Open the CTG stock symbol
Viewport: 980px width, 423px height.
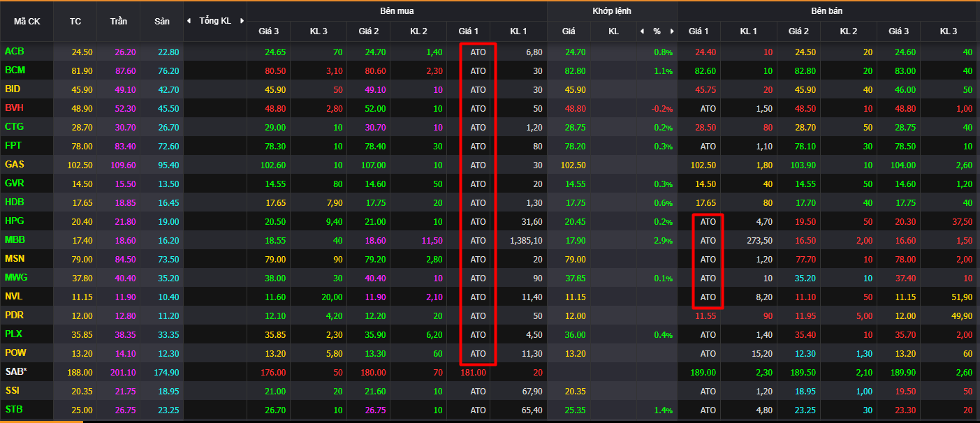tap(14, 127)
